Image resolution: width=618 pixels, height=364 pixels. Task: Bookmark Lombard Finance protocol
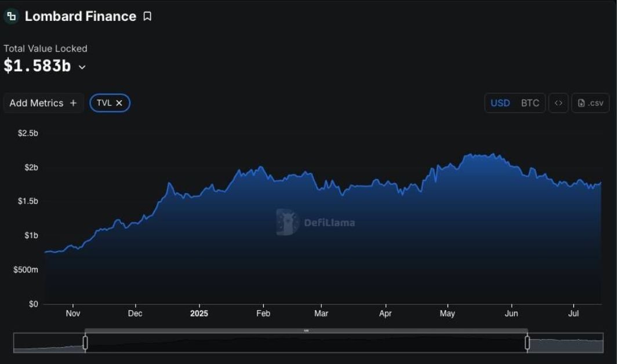pos(147,16)
